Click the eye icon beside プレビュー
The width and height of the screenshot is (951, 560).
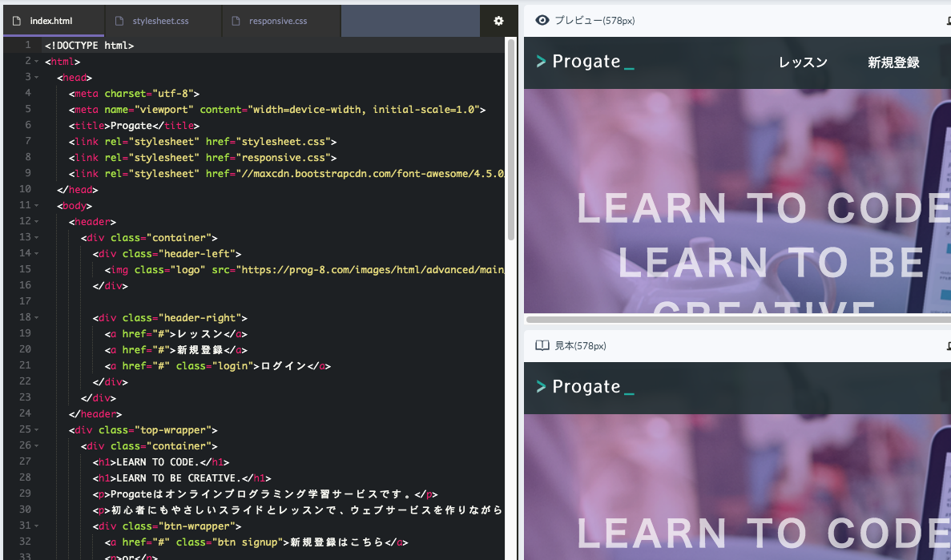click(x=542, y=21)
